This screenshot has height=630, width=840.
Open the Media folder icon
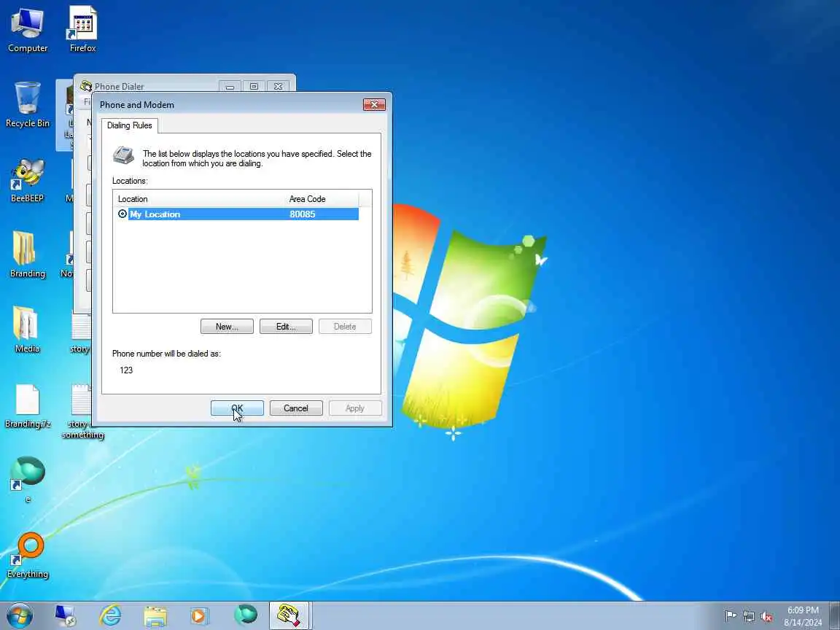click(27, 330)
